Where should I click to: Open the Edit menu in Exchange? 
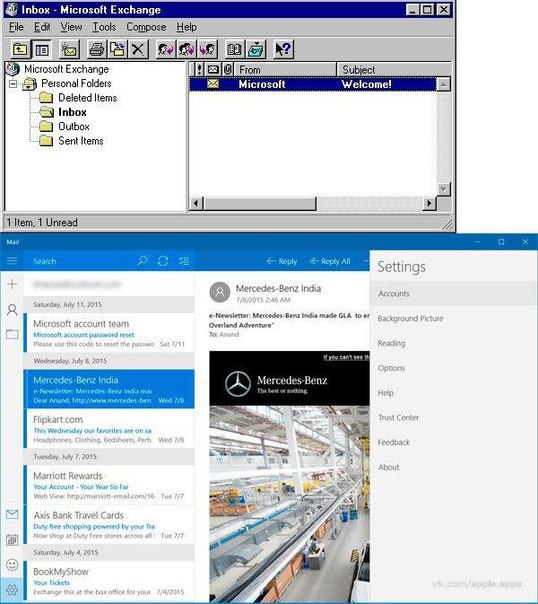[x=42, y=27]
